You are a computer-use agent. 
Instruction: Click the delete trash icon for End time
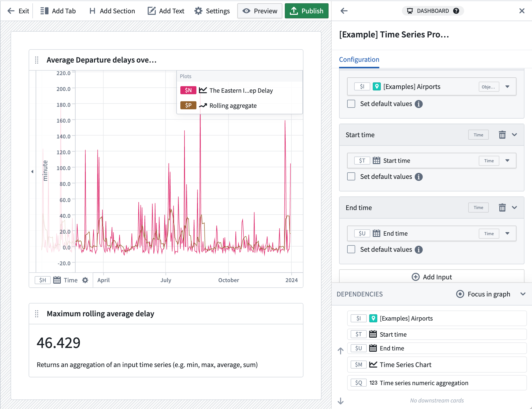tap(502, 208)
